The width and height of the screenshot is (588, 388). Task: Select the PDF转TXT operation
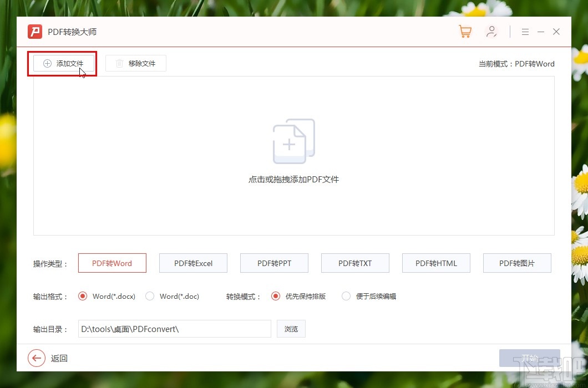pyautogui.click(x=355, y=263)
